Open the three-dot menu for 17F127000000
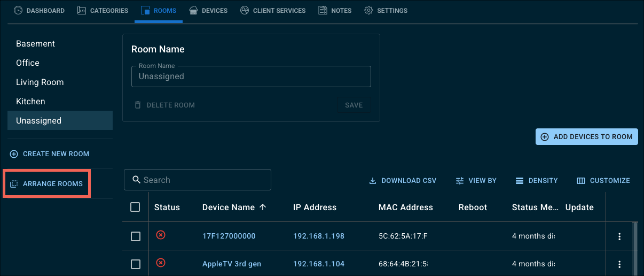The height and width of the screenshot is (276, 644). 619,236
